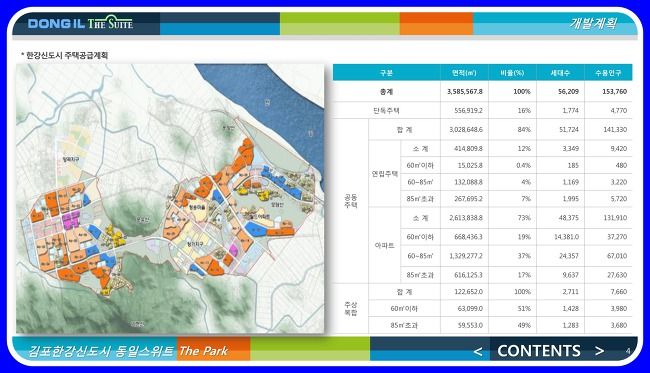Select population value 67,010
The height and width of the screenshot is (373, 650).
(617, 256)
